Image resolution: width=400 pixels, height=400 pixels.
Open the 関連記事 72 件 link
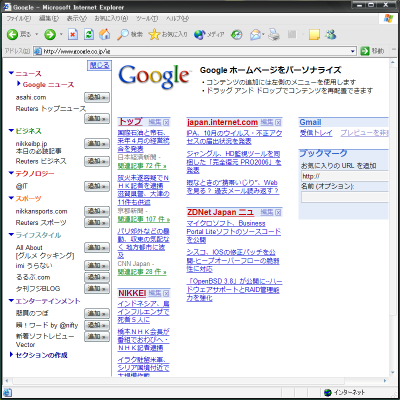(x=142, y=165)
